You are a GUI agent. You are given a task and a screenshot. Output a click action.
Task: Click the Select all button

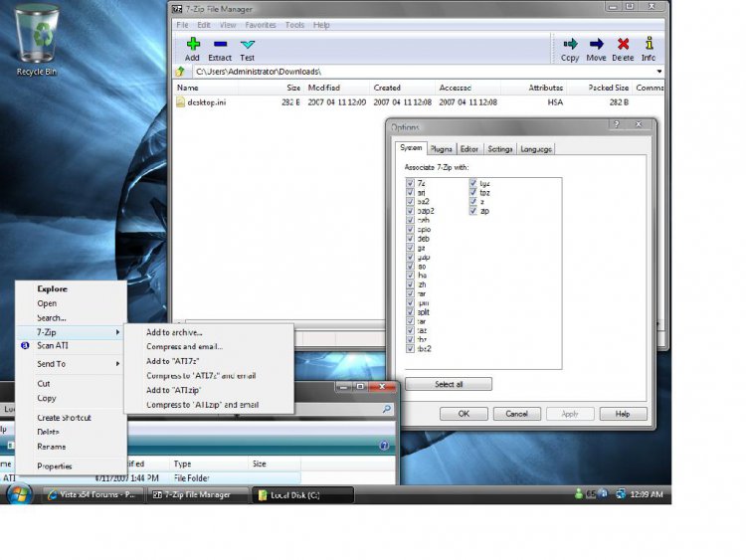click(x=449, y=384)
